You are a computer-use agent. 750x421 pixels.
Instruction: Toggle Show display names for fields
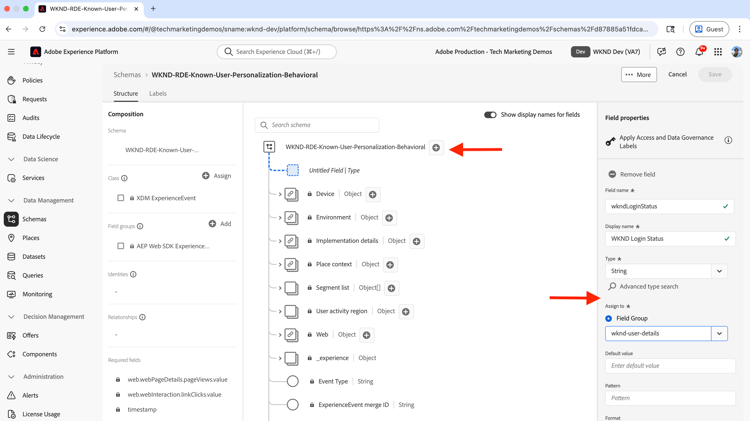(490, 115)
